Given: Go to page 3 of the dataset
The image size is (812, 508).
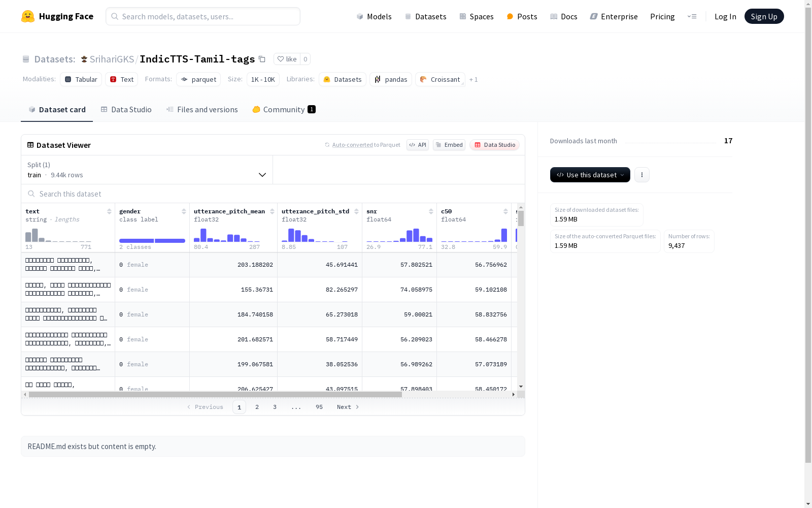Looking at the screenshot, I should click(275, 407).
